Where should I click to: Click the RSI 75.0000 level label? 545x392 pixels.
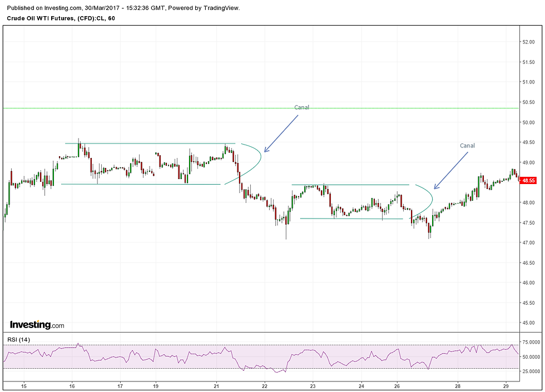click(531, 343)
